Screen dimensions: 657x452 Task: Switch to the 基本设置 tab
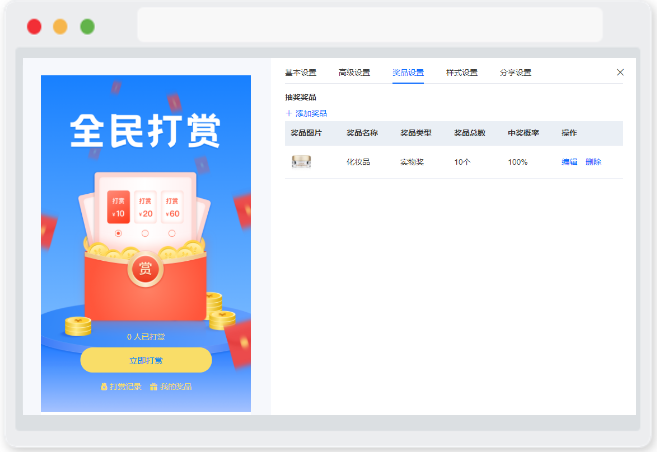(x=300, y=72)
